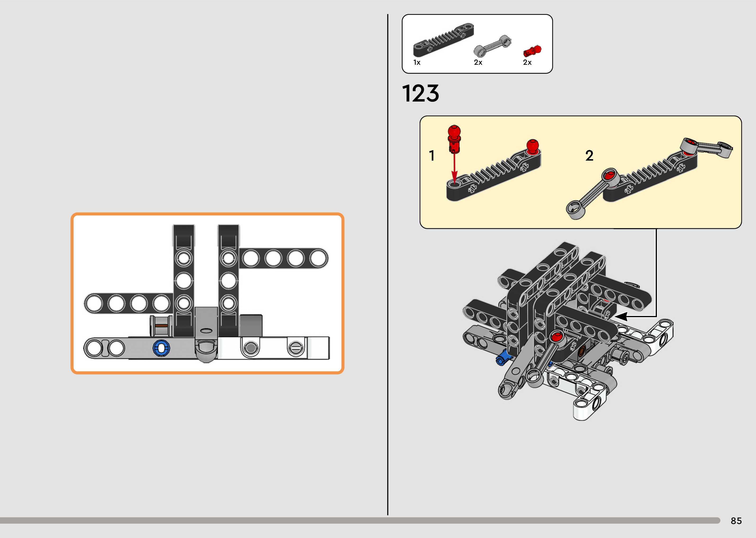Viewport: 756px width, 538px height.
Task: Click the 1x quantity label
Action: click(417, 62)
